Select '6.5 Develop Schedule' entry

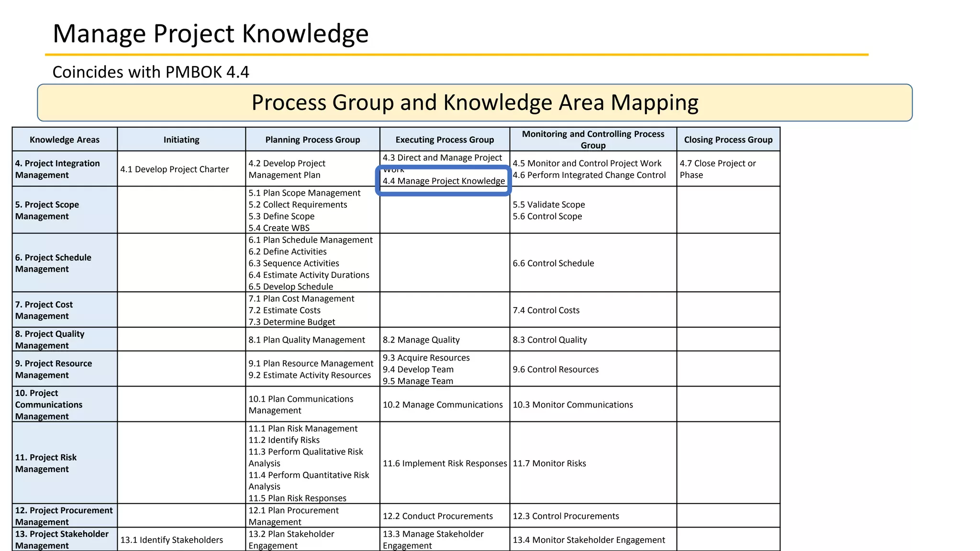291,287
